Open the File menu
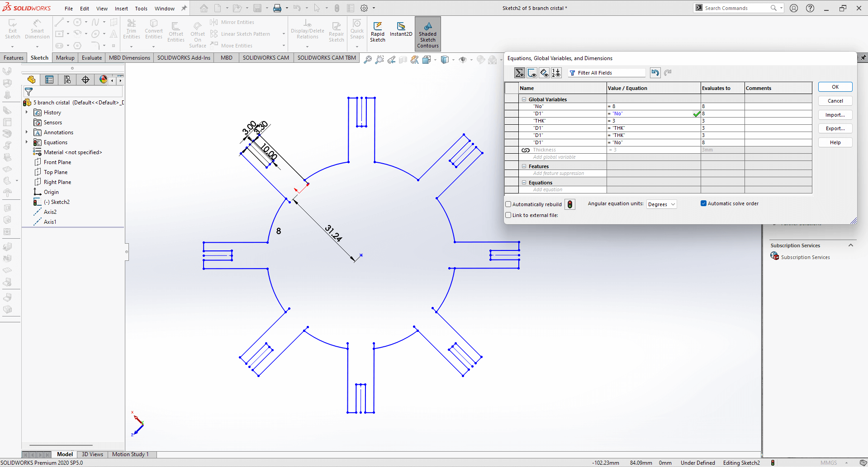This screenshot has width=868, height=467. (x=69, y=9)
